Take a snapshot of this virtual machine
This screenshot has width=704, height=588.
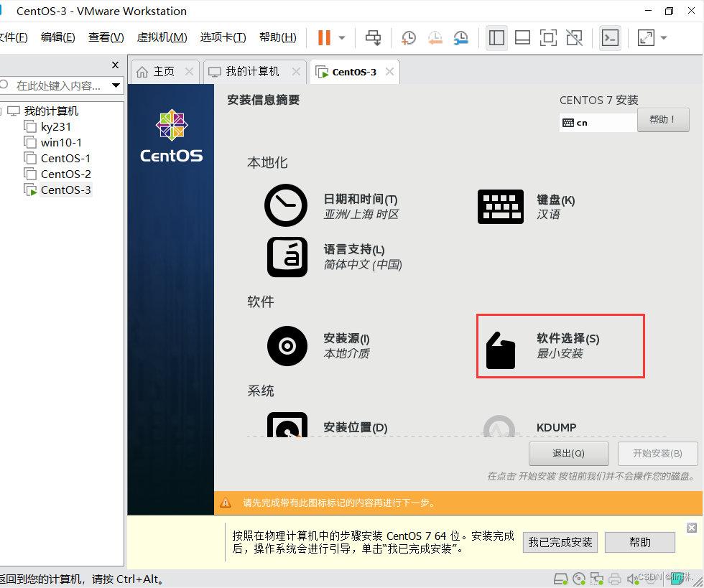click(409, 38)
